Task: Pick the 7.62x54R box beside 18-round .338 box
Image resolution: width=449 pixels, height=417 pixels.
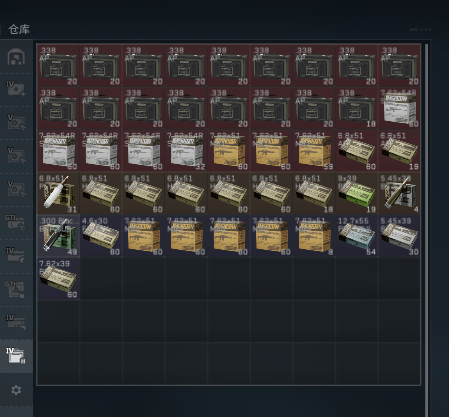Action: [x=399, y=108]
